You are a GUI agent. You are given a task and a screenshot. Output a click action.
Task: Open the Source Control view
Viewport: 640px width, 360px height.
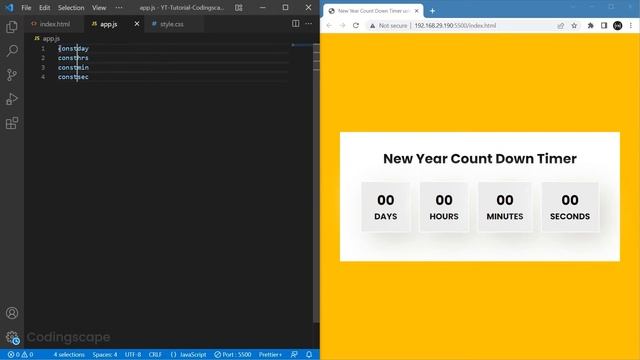(12, 75)
